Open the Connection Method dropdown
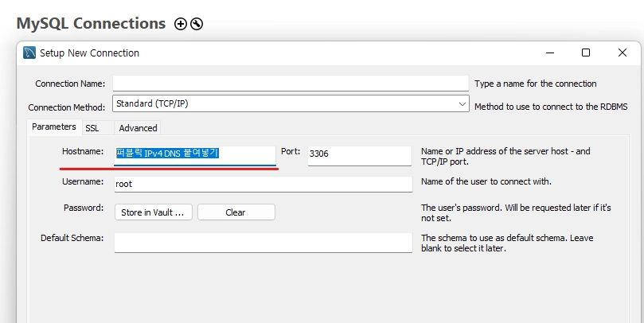Screen dimensions: 644x323 pos(291,104)
